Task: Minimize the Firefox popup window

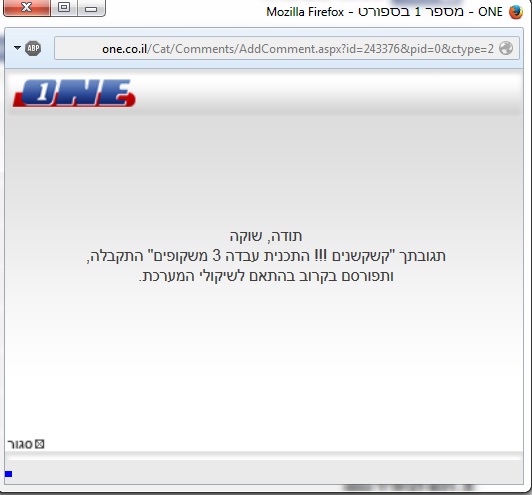Action: point(91,7)
